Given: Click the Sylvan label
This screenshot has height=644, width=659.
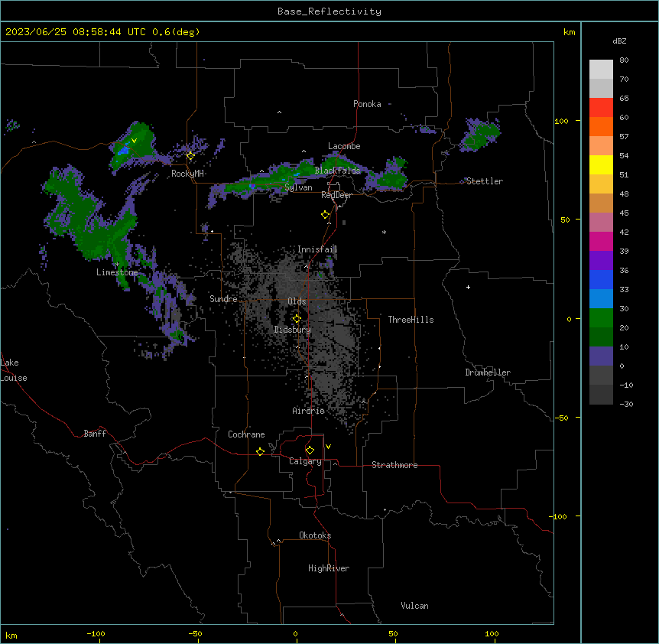Looking at the screenshot, I should 298,187.
